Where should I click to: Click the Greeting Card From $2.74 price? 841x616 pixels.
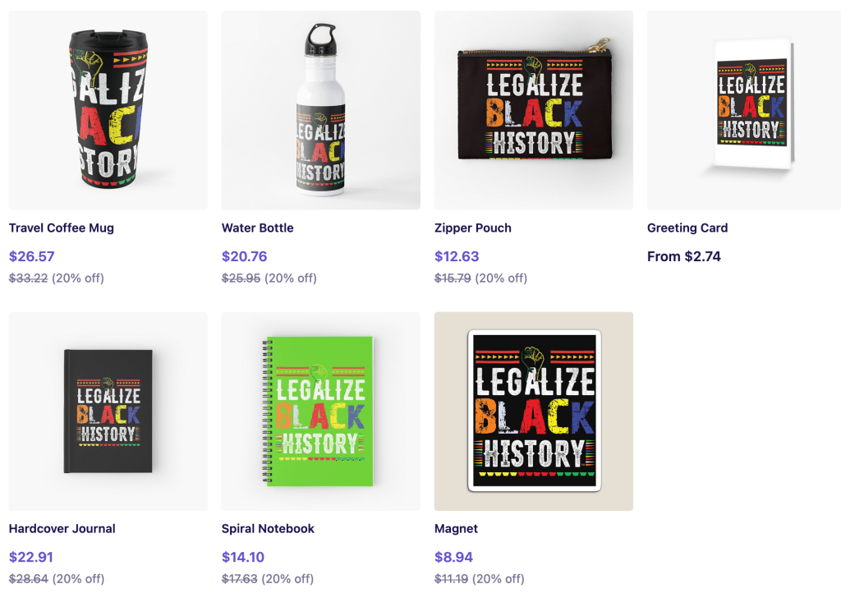click(684, 256)
